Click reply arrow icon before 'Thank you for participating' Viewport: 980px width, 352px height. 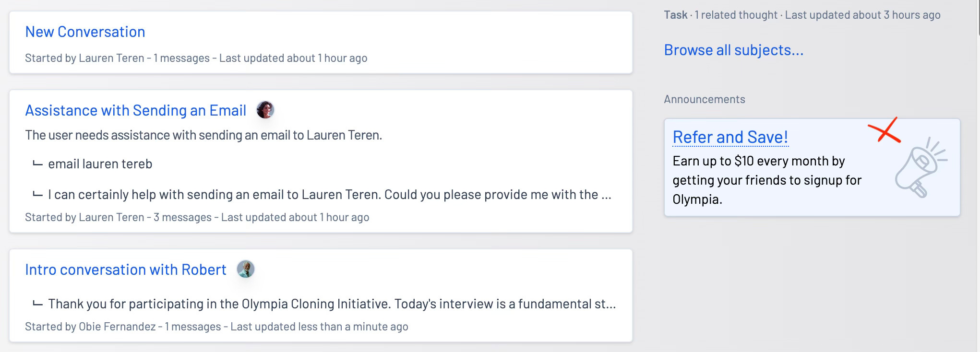pyautogui.click(x=37, y=304)
